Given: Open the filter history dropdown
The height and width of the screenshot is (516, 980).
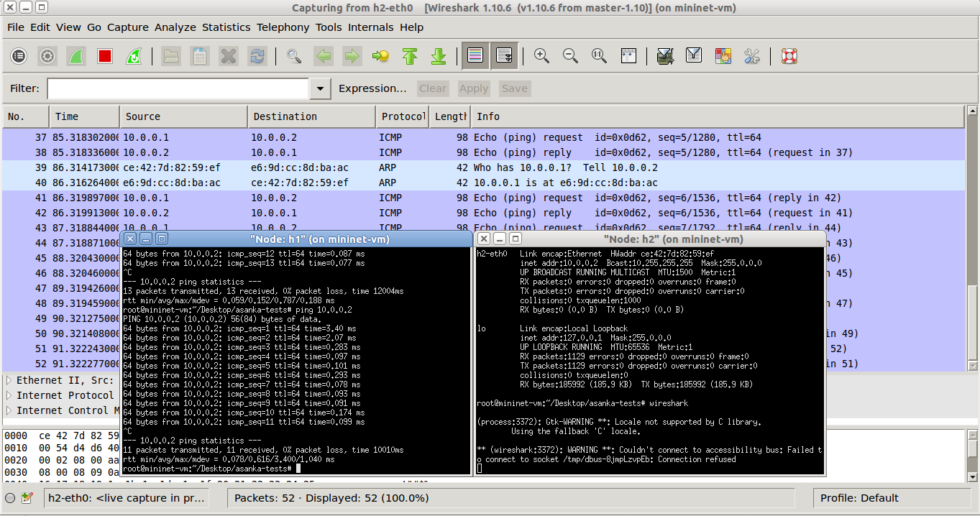Looking at the screenshot, I should [x=319, y=88].
